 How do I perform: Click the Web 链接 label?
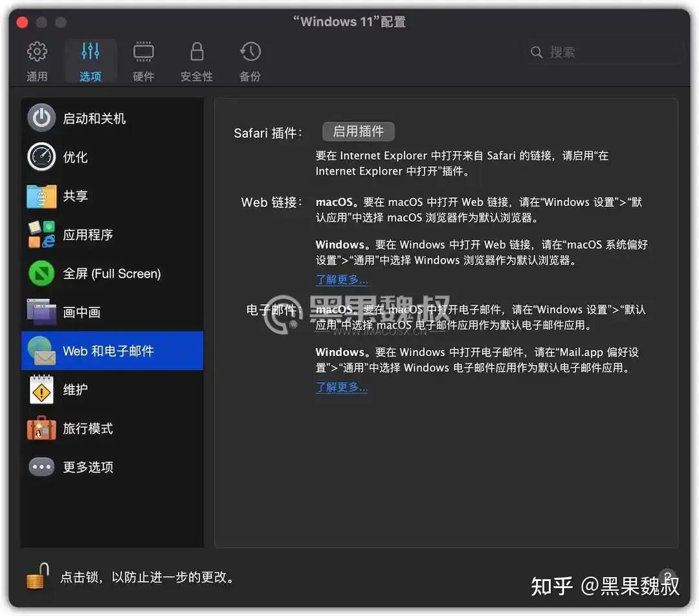[272, 203]
